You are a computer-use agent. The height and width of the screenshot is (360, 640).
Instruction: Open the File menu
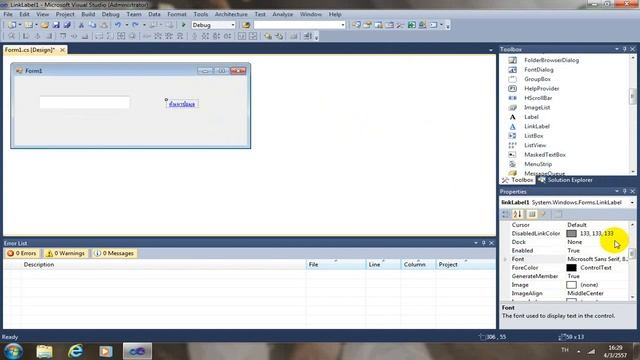click(8, 14)
